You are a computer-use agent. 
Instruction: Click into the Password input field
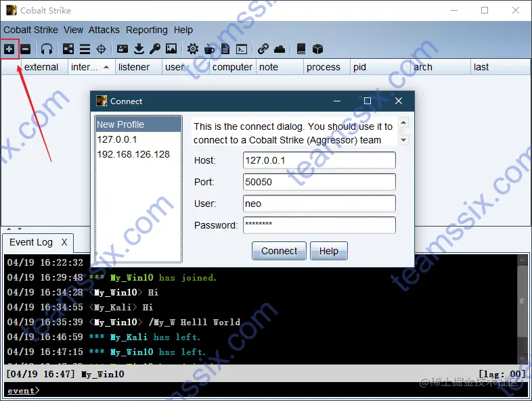coord(319,225)
